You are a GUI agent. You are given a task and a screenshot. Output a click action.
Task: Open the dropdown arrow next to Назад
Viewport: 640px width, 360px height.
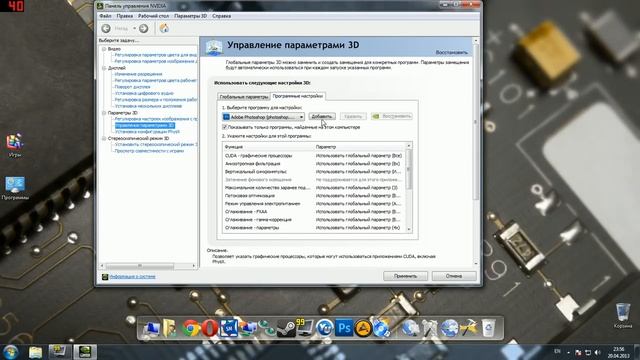point(134,28)
